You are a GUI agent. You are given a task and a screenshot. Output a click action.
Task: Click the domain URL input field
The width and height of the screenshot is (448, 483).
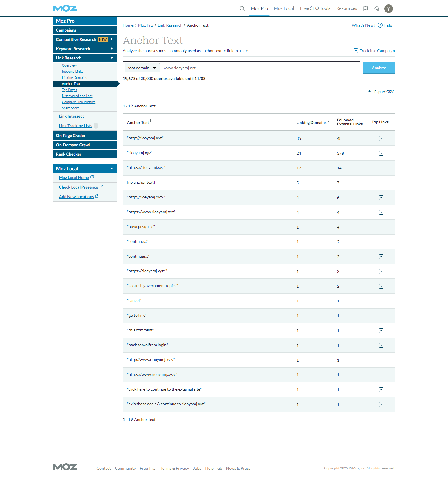260,68
